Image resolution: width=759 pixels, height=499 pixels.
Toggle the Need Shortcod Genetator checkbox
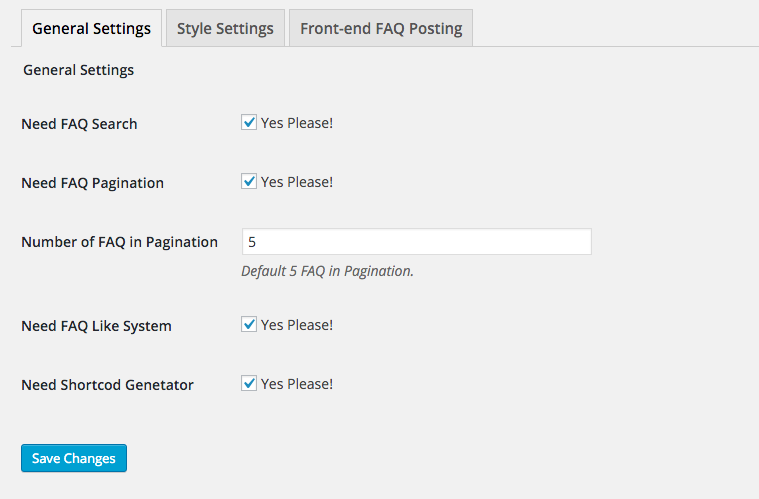pos(249,384)
